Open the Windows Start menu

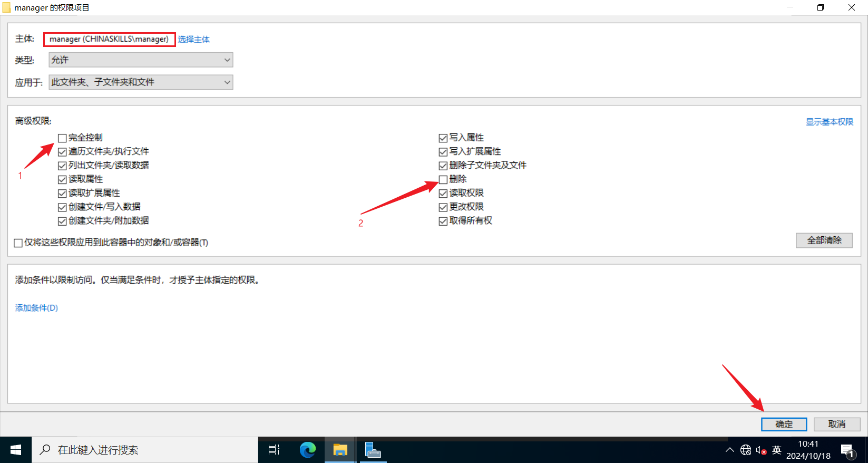tap(16, 450)
